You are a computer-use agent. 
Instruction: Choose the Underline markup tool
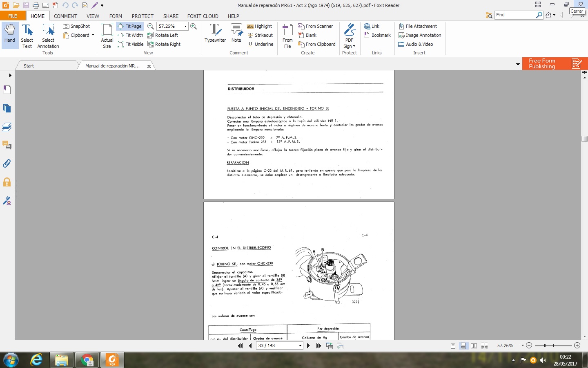(261, 44)
